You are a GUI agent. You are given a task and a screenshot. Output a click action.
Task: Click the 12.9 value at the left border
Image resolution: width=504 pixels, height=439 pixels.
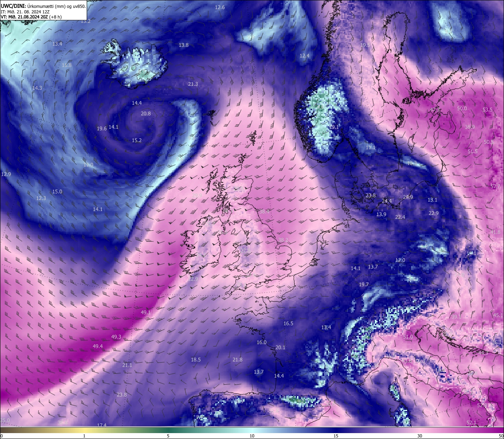click(x=6, y=174)
